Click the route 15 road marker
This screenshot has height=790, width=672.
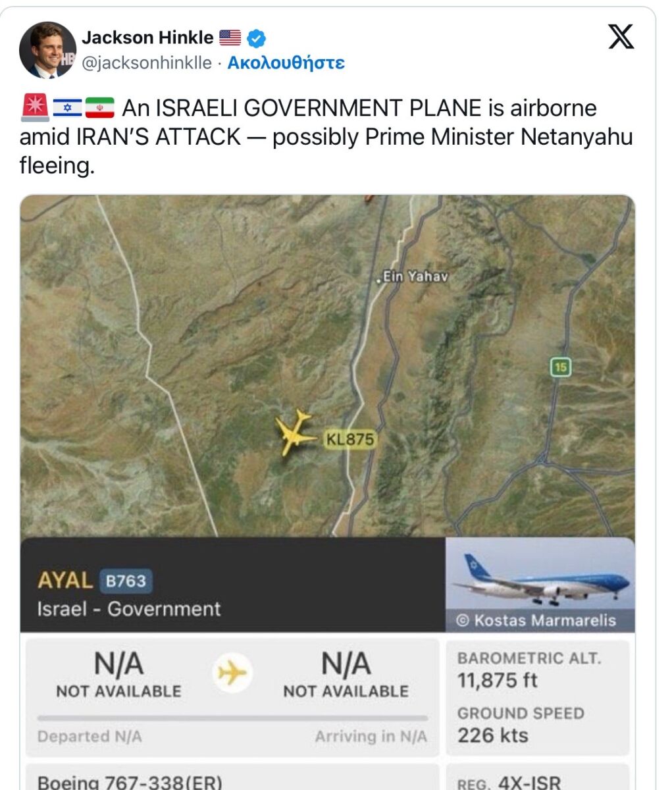[560, 367]
